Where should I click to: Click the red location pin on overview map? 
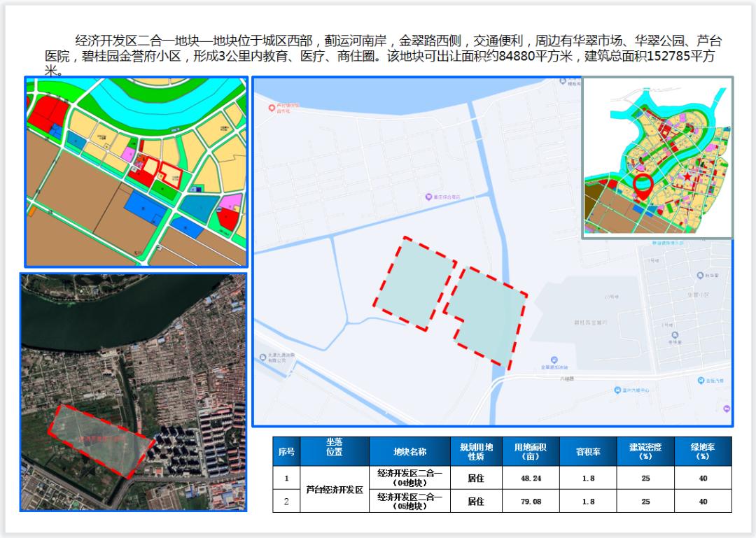coord(643,185)
